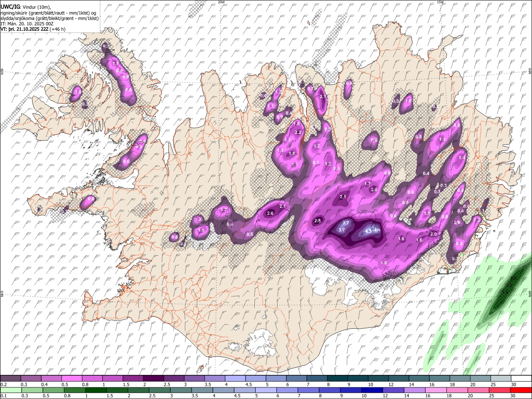Click the 'UWC/IG: Vindur (10m)' title line
Screen dimensions: 532x399
tap(26, 7)
